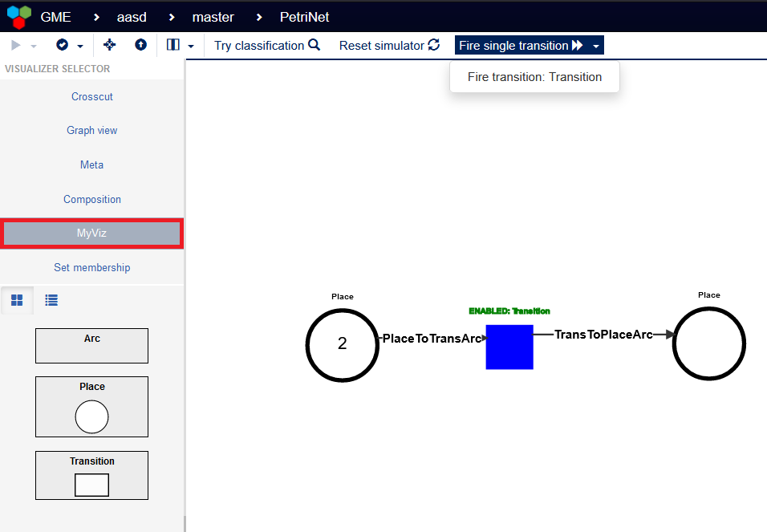Viewport: 767px width, 532px height.
Task: Click the split-panel layout icon
Action: pyautogui.click(x=172, y=46)
